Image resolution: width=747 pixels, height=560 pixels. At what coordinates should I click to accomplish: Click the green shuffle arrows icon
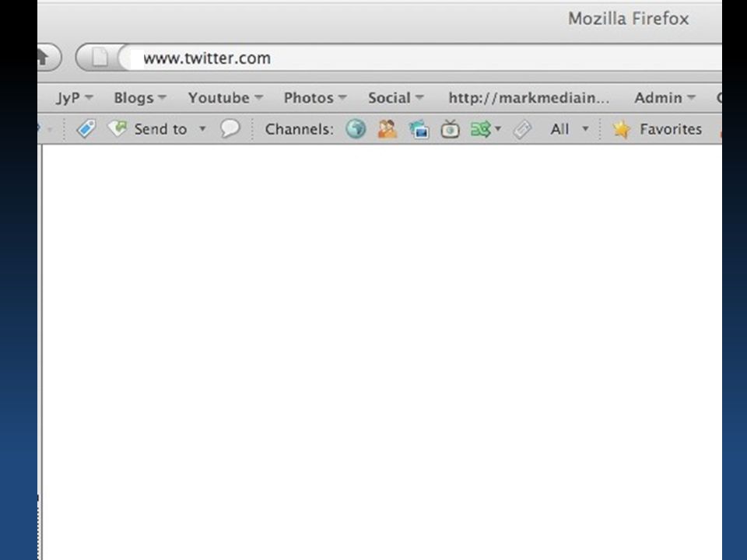[480, 129]
